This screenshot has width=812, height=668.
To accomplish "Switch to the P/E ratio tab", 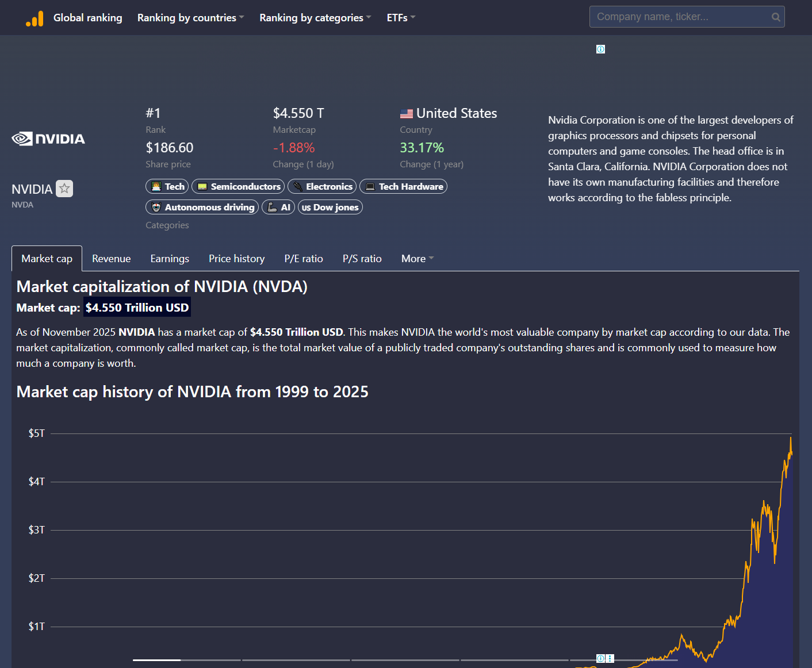I will click(x=304, y=259).
